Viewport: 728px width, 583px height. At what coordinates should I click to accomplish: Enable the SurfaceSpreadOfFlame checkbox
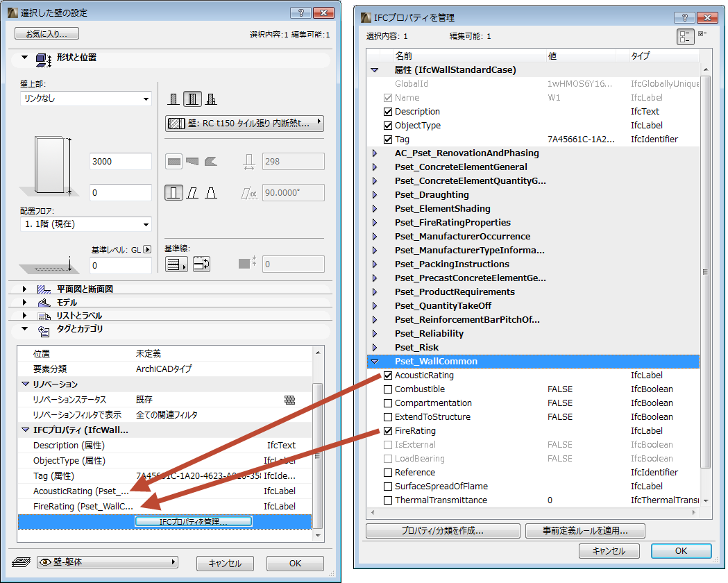388,487
